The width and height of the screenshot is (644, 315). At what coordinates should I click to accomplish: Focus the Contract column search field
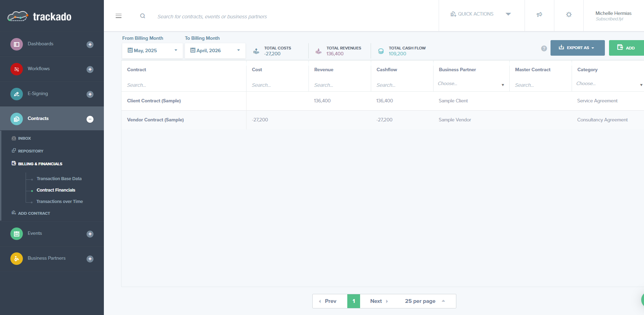click(x=184, y=85)
